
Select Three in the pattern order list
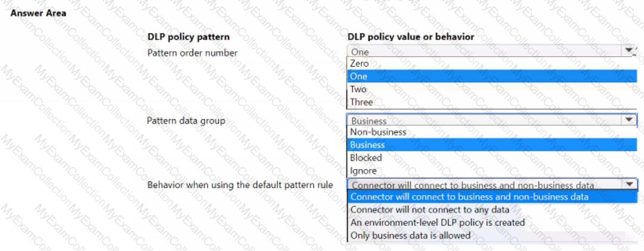361,102
